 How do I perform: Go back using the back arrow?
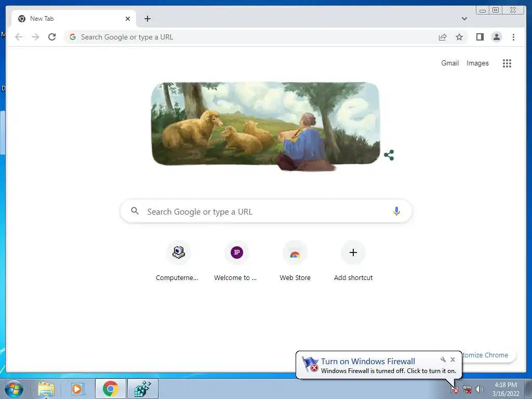pyautogui.click(x=19, y=37)
